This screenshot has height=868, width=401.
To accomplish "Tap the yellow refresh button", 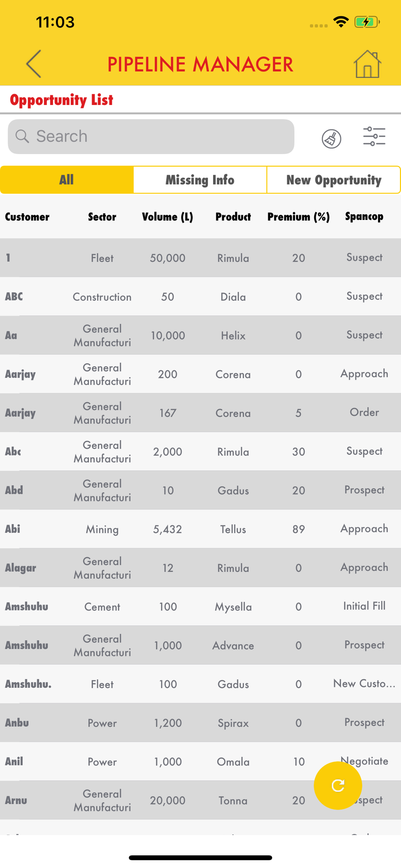I will pyautogui.click(x=338, y=786).
